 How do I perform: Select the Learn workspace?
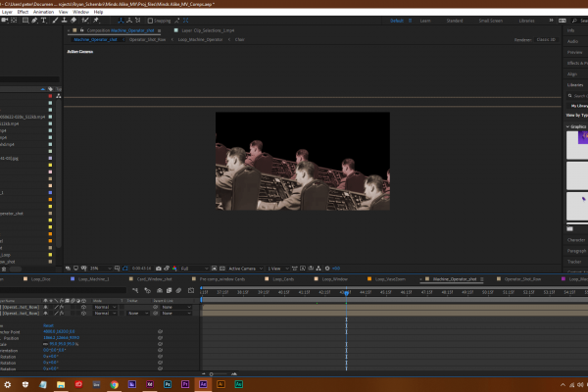coord(425,21)
